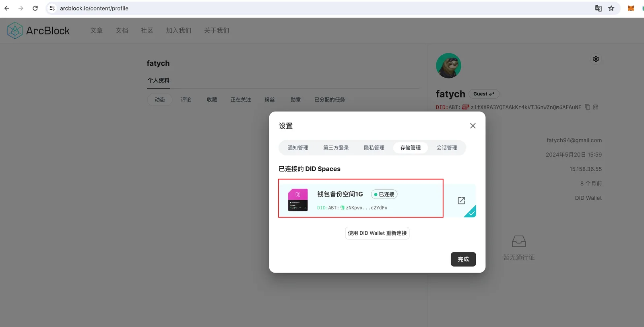The width and height of the screenshot is (644, 327).
Task: Reload the current page
Action: coord(35,8)
